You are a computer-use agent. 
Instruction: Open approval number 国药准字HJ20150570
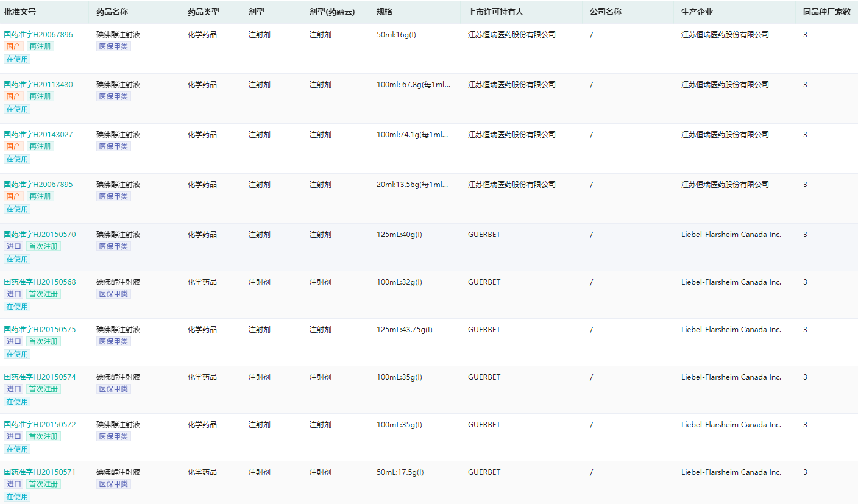40,235
